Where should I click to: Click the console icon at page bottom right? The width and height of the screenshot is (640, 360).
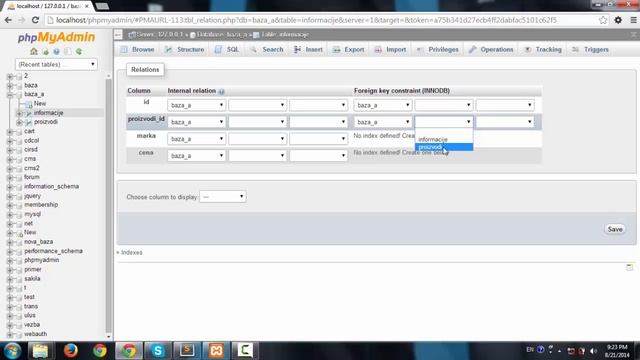pos(629,267)
